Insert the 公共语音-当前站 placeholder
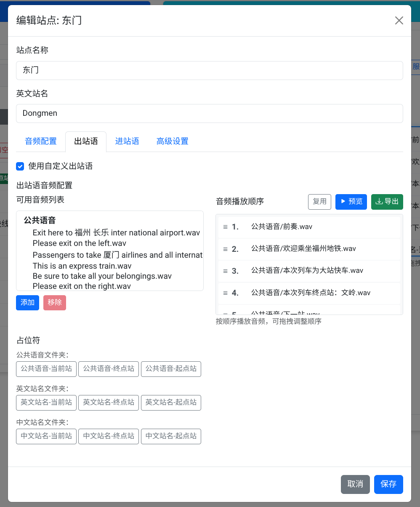Viewport: 420px width, 507px height. (46, 369)
